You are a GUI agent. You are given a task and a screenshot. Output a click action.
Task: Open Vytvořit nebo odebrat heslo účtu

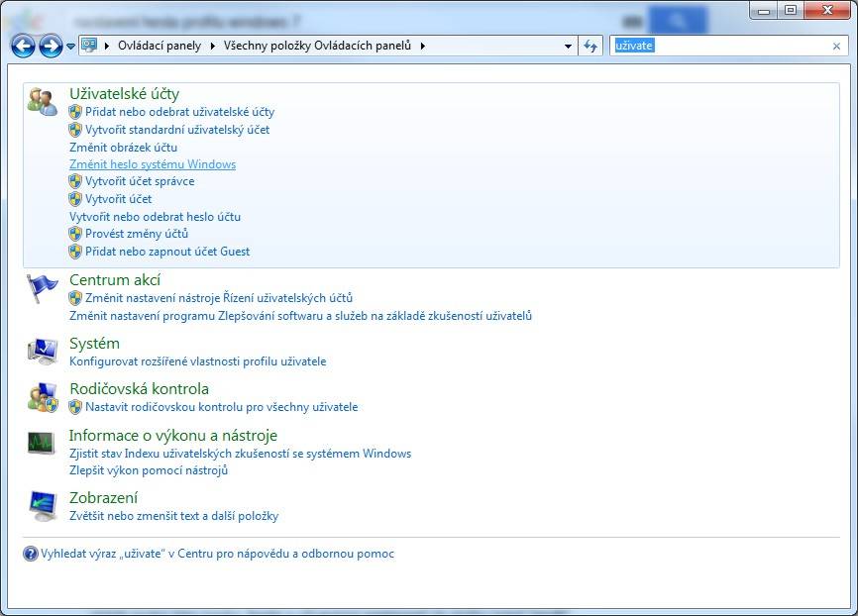pos(155,217)
